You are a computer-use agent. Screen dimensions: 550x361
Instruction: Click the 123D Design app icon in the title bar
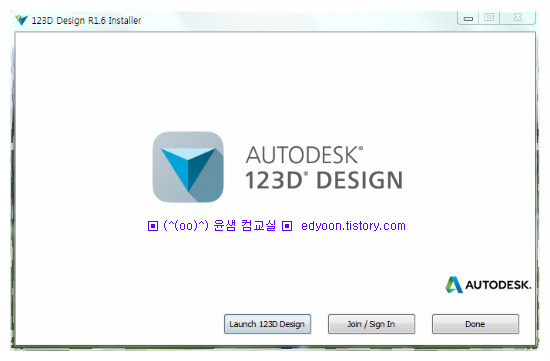21,20
